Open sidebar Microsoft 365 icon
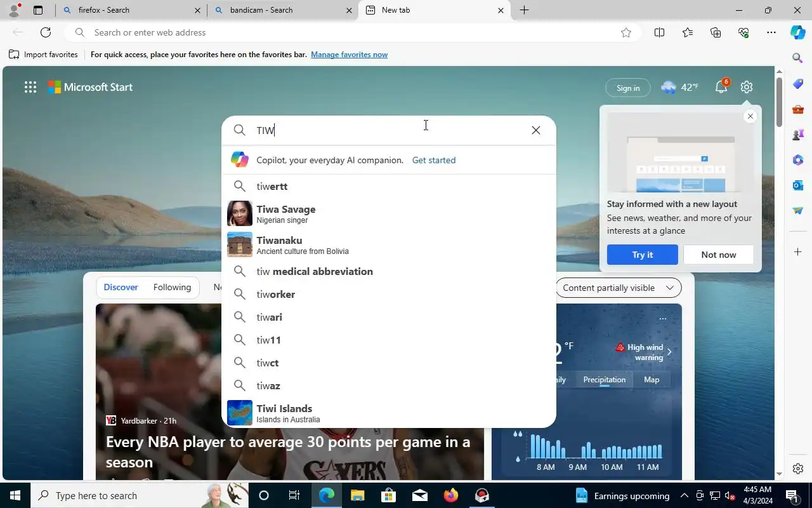This screenshot has width=812, height=508. point(798,160)
